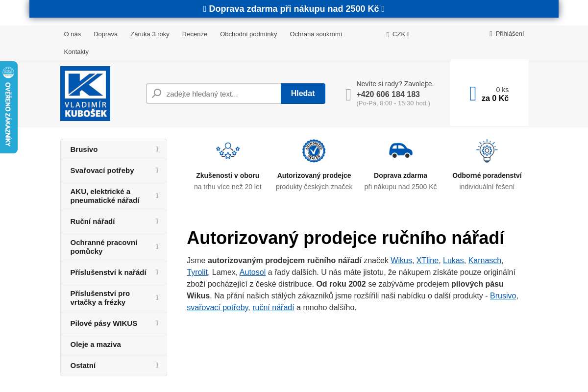588x392 pixels.
Task: Click the lightbulb gear icon for Odborné poradenství
Action: [487, 151]
